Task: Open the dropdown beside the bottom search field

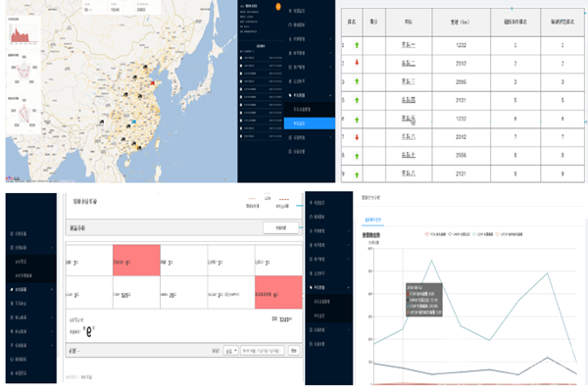Action: (229, 349)
